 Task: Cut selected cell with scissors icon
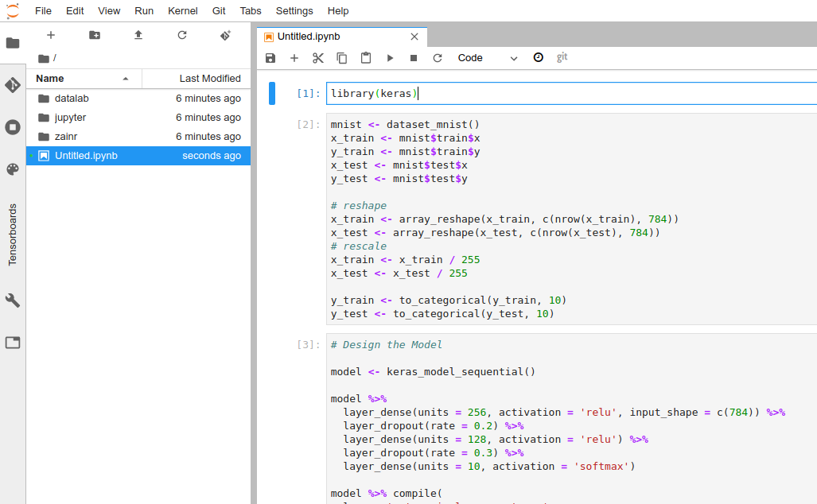(x=318, y=58)
